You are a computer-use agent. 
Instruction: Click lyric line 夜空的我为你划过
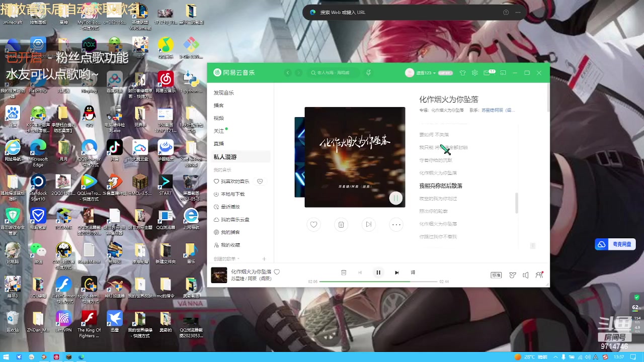pyautogui.click(x=438, y=199)
